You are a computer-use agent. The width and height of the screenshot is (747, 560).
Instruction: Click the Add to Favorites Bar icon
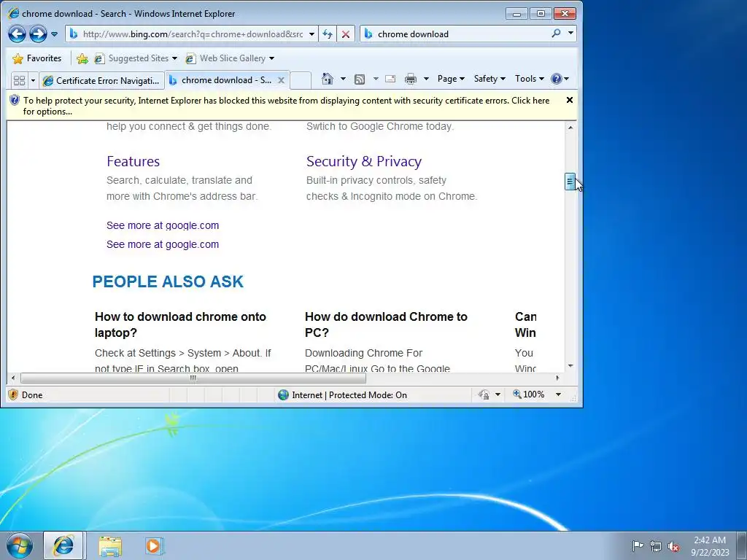click(x=82, y=58)
